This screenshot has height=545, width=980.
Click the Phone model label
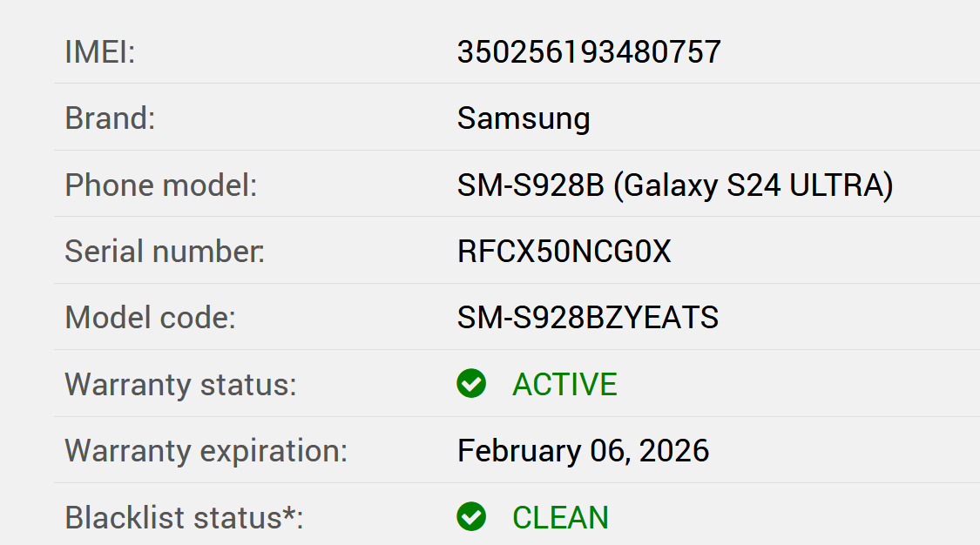click(161, 185)
